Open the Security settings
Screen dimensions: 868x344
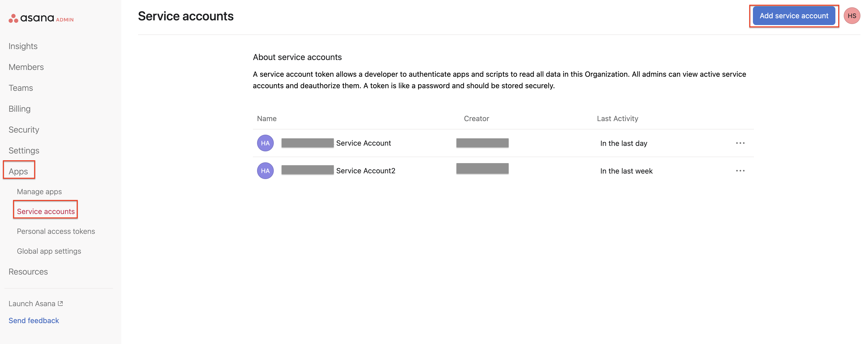23,130
